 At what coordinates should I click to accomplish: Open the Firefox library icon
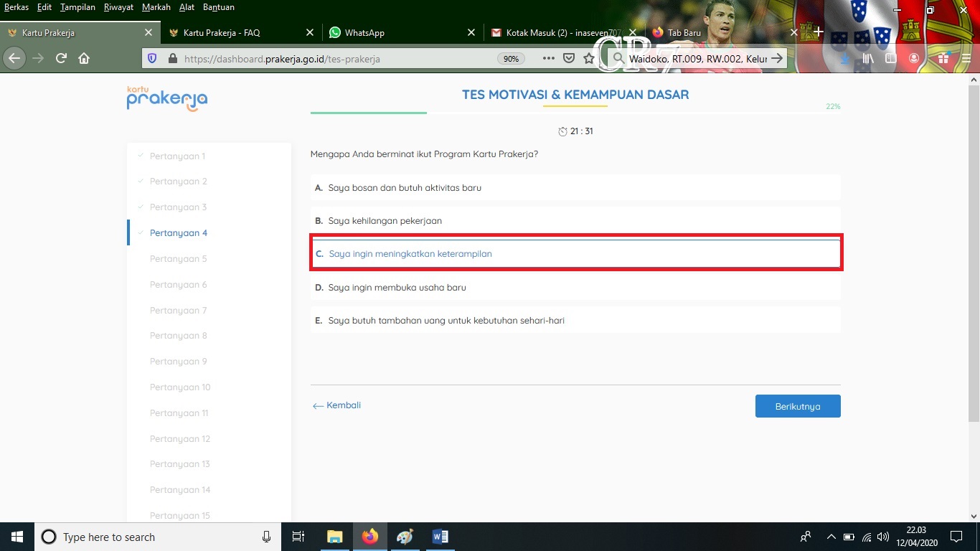868,59
